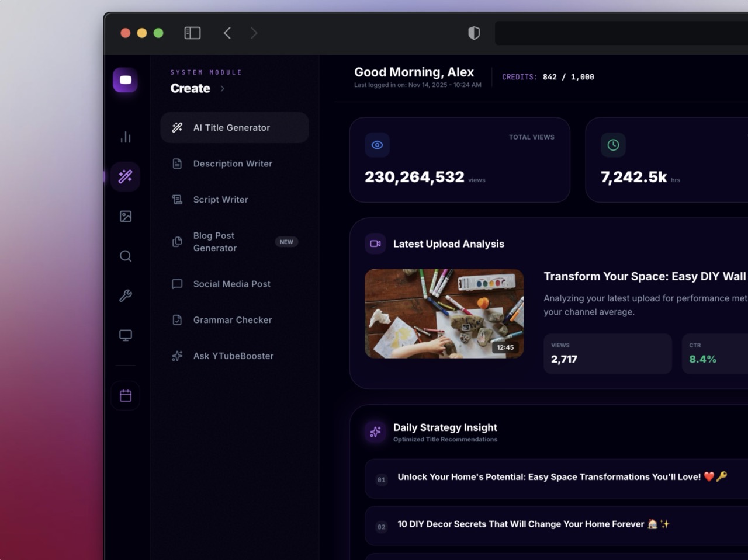Click the 230,264,532 total views figure
Screen dimensions: 748x560
pyautogui.click(x=414, y=177)
